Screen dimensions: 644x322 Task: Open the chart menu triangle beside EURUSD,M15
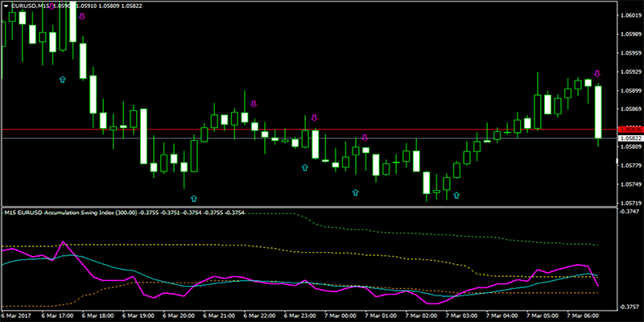point(6,6)
